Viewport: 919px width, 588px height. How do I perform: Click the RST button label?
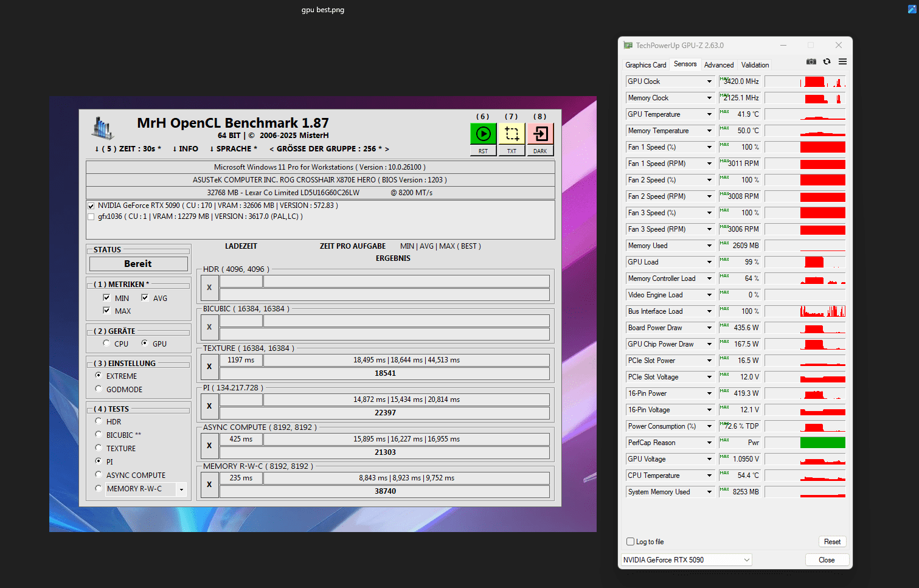point(483,151)
